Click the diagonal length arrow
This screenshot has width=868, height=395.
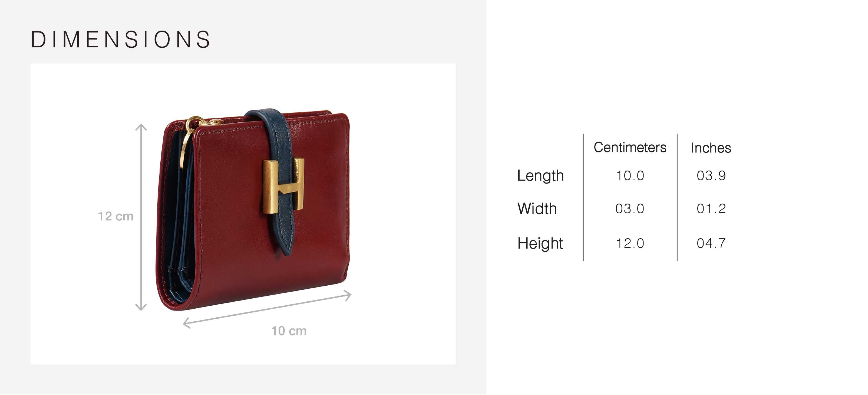point(267,309)
